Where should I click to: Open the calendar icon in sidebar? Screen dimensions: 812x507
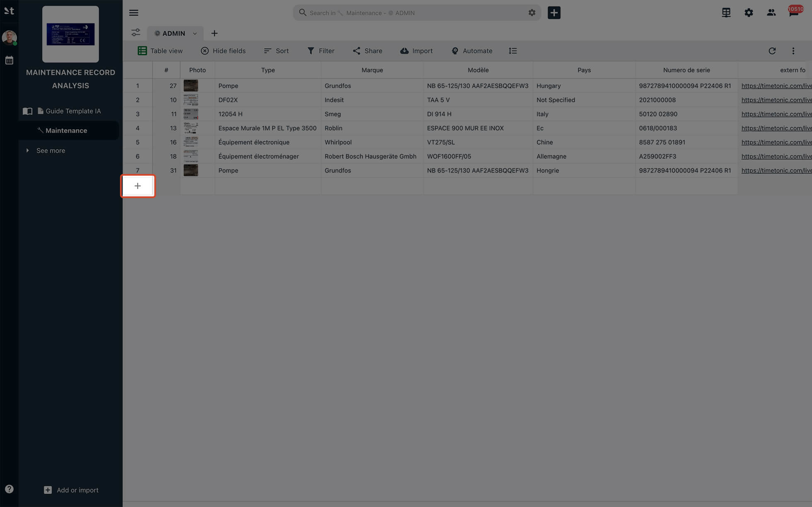(9, 61)
